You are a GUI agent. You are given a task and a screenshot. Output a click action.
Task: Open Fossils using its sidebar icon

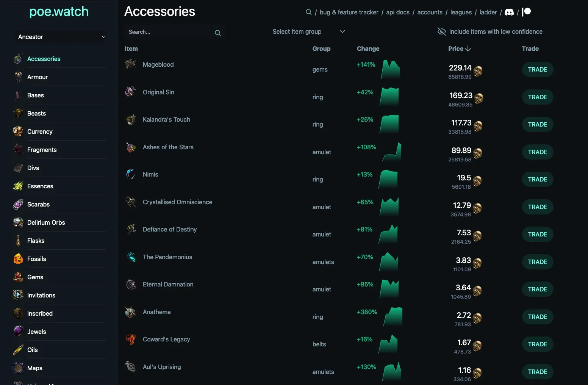[18, 259]
